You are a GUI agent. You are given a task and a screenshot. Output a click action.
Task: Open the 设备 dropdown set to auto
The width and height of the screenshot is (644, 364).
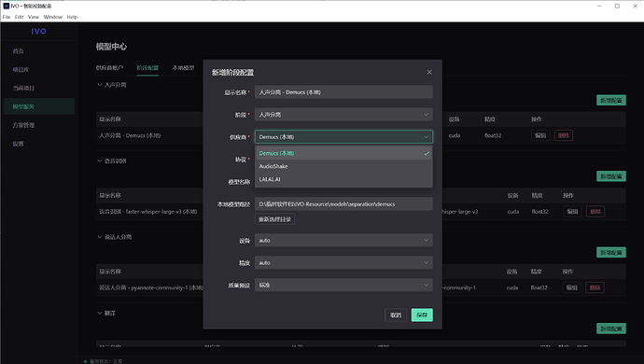tap(343, 241)
